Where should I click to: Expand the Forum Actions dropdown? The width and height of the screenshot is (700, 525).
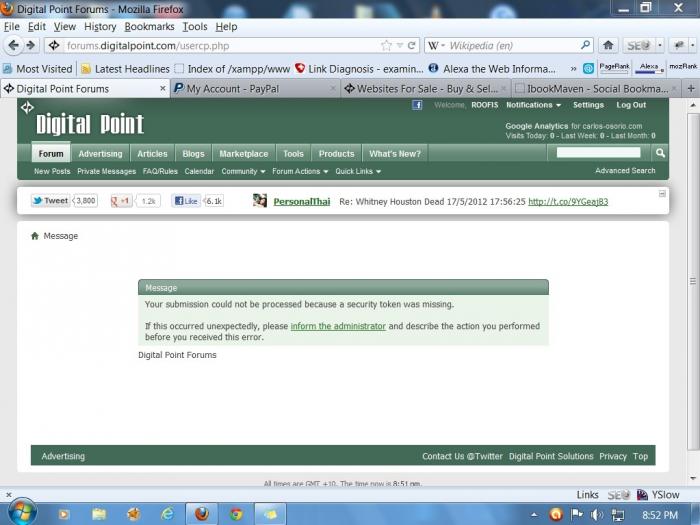tap(300, 171)
